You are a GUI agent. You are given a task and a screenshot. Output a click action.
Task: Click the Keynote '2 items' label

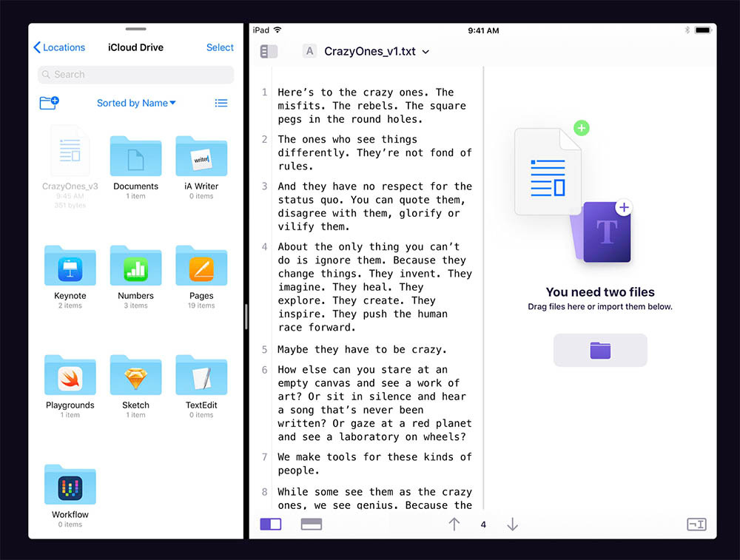point(70,306)
